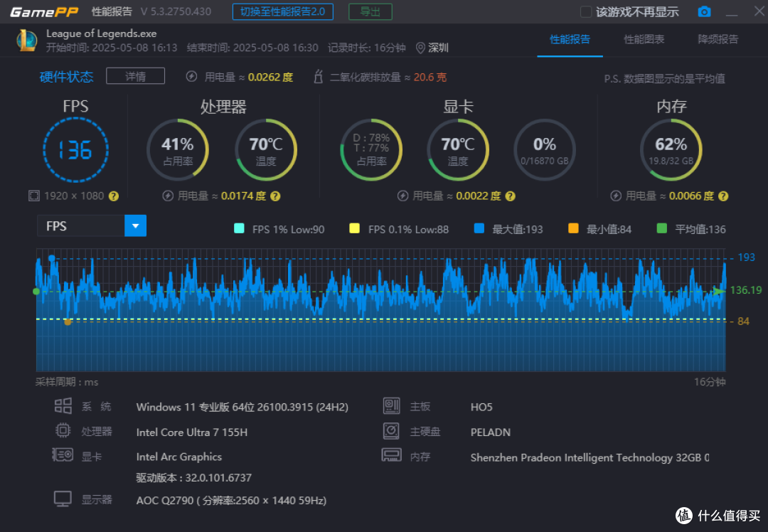
Task: Click the 硬件状态 heading link
Action: tap(66, 76)
